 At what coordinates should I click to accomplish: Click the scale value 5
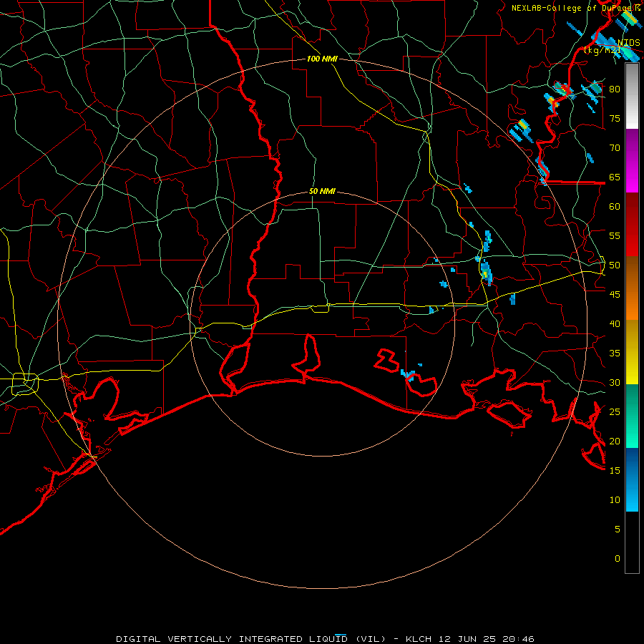click(x=618, y=530)
